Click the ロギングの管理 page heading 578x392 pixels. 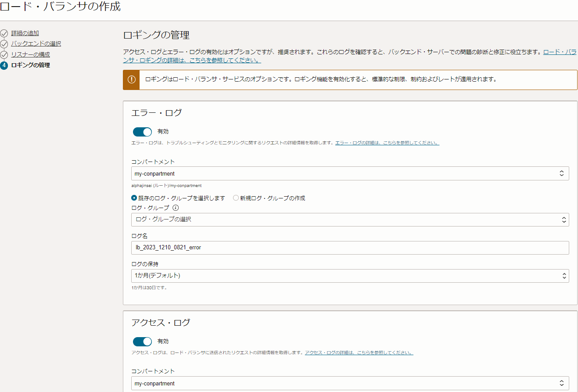[156, 35]
